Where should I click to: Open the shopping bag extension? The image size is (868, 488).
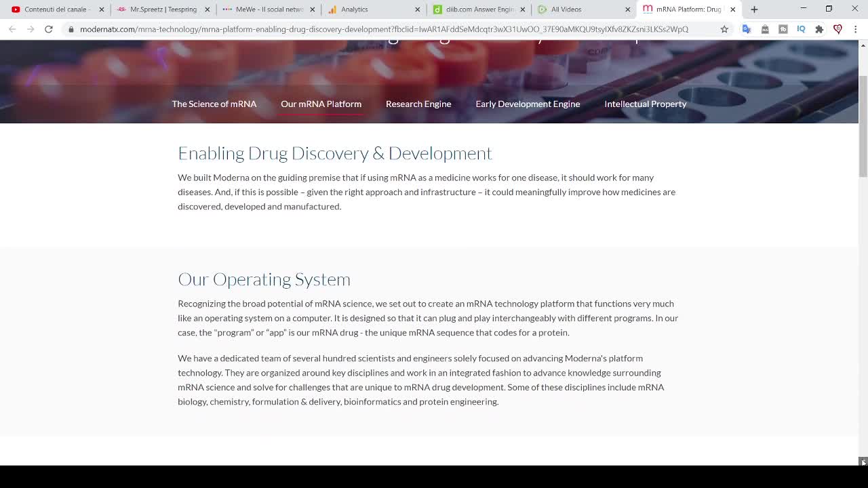pyautogui.click(x=765, y=29)
